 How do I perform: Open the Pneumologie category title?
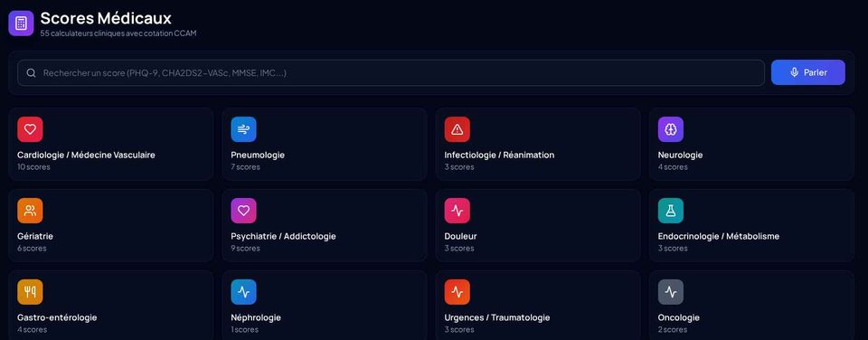click(258, 155)
